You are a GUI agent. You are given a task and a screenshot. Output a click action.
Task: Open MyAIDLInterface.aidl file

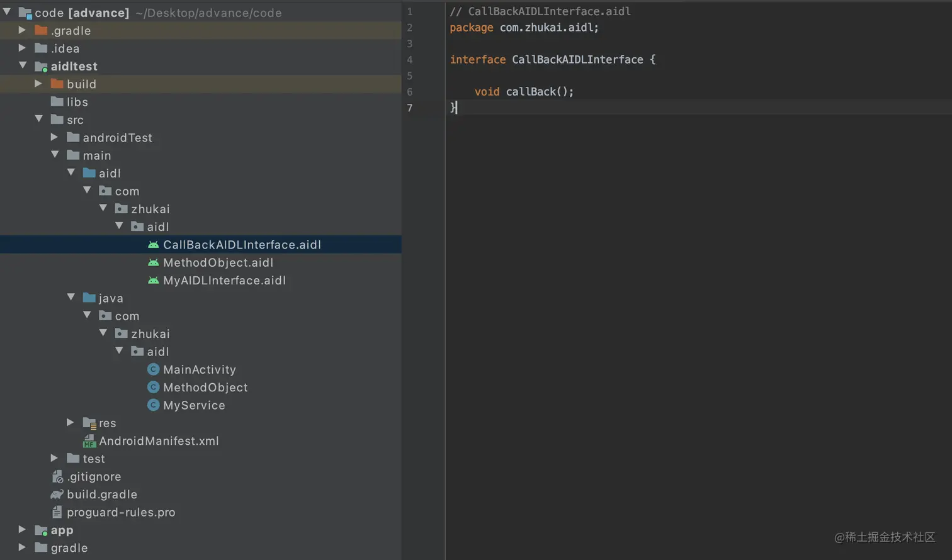click(224, 280)
